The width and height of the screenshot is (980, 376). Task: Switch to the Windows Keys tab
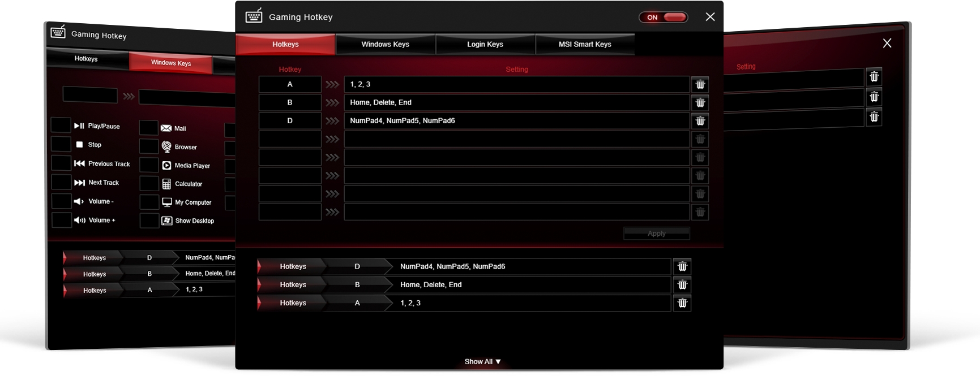(385, 44)
